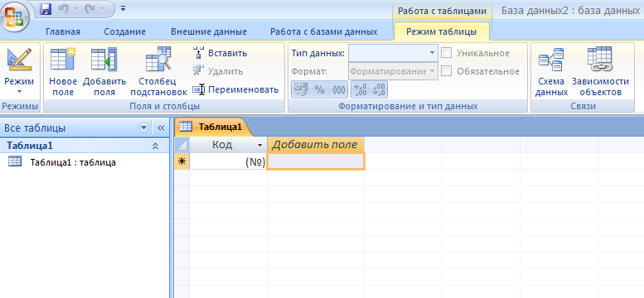Switch to Создание ribbon tab

[124, 31]
